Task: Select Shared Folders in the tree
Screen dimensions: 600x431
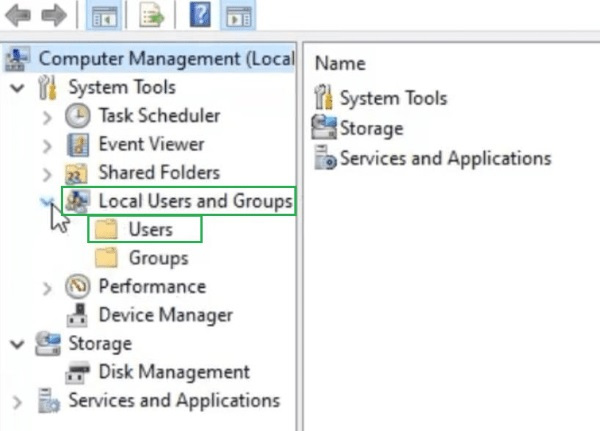Action: point(158,173)
